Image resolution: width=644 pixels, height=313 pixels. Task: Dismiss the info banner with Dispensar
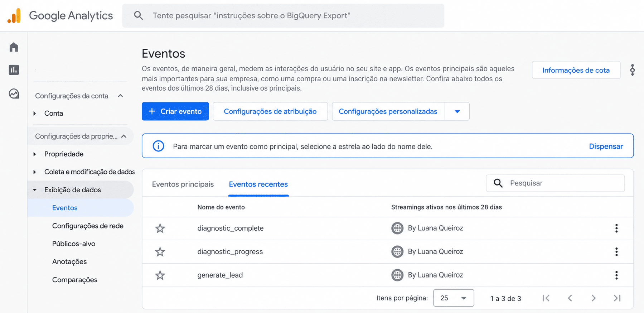(x=606, y=146)
